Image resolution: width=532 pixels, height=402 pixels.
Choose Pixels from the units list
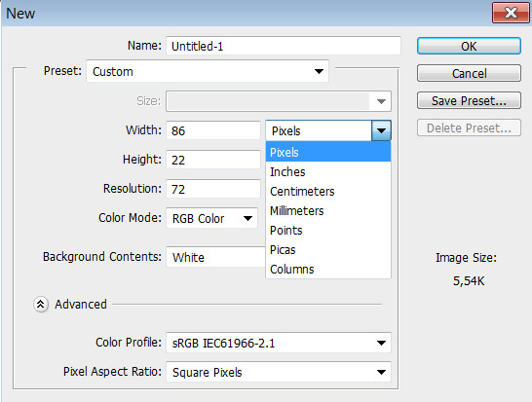pyautogui.click(x=328, y=152)
